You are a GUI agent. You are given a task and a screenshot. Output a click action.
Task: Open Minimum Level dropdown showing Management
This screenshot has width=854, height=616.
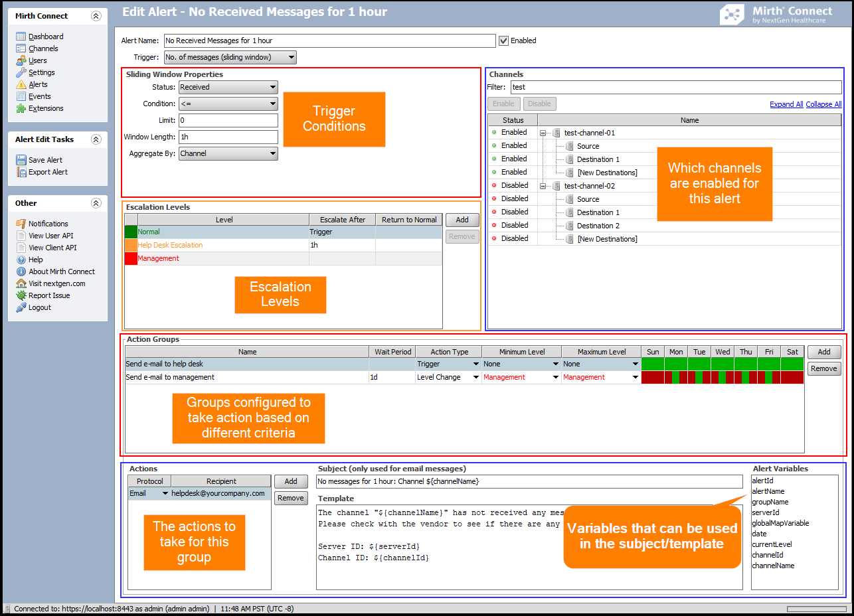point(521,377)
